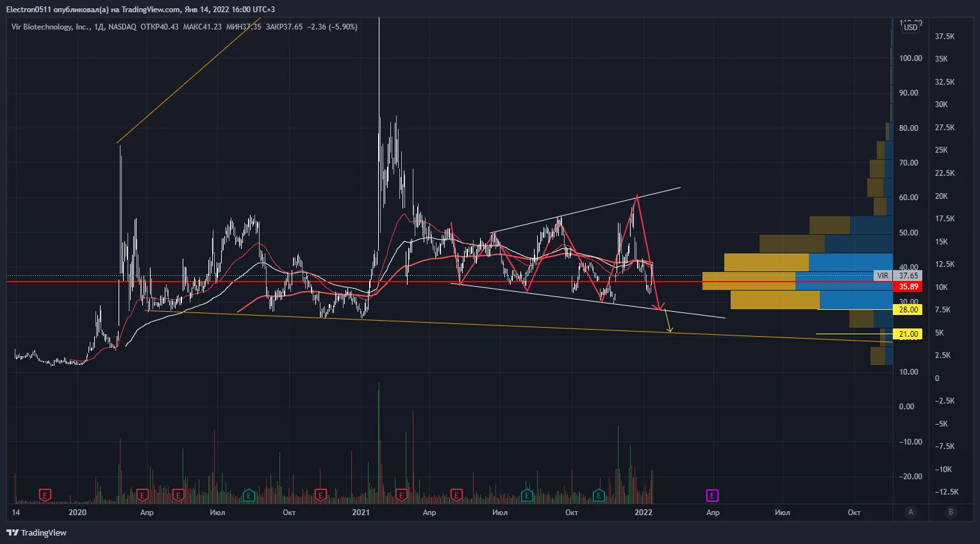
Task: Click the green earnings marker between Июл and Окт 2020
Action: click(249, 495)
